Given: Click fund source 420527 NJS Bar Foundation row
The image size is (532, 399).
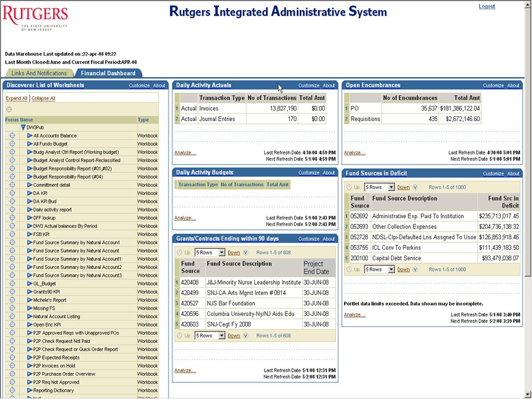Looking at the screenshot, I should point(255,303).
